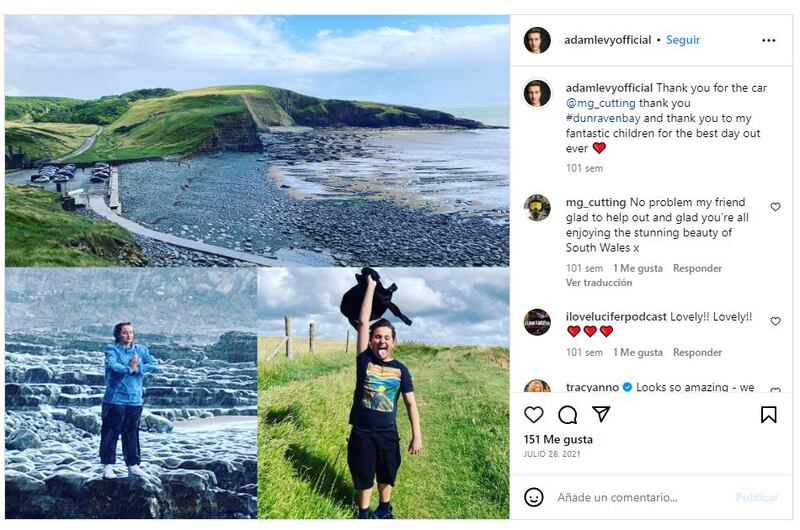Image resolution: width=800 pixels, height=530 pixels.
Task: Share the post with the paper plane icon
Action: point(601,414)
